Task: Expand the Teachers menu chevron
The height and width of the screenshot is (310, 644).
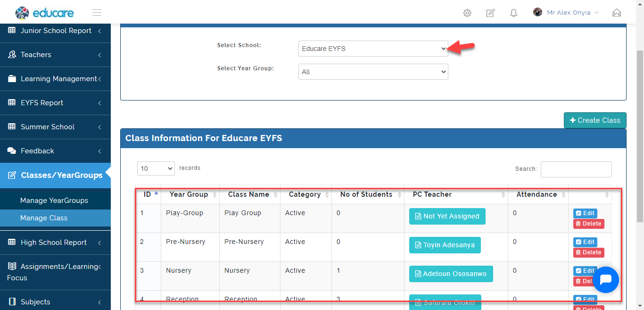Action: pos(99,55)
